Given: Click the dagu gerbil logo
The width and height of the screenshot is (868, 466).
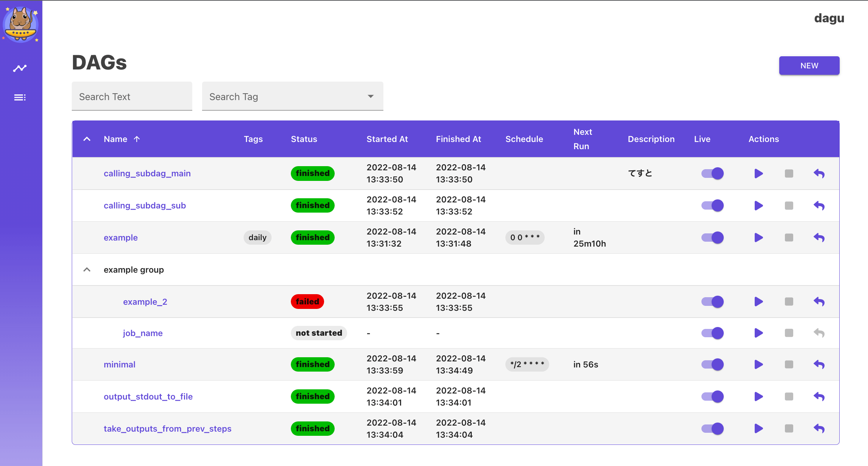Looking at the screenshot, I should coord(21,24).
